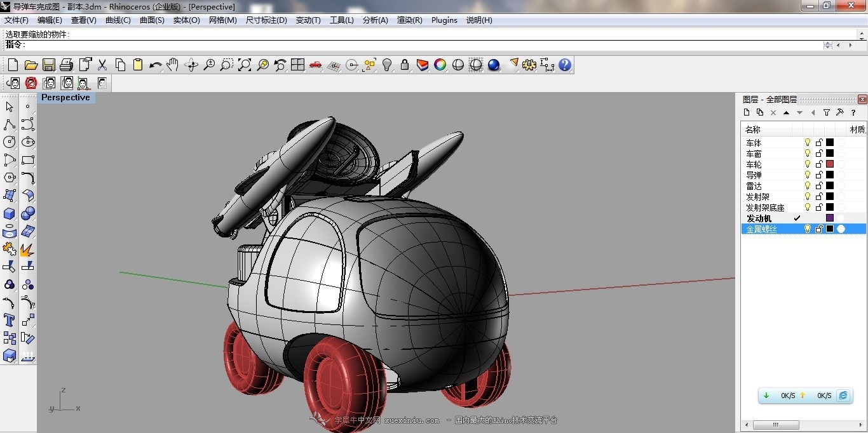
Task: Toggle visibility bulb for 车轮 layer
Action: coord(808,164)
